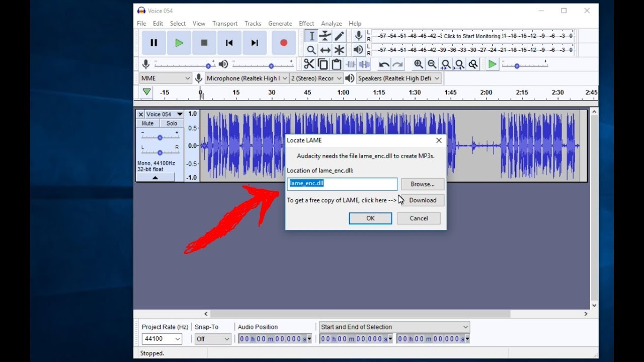Adjust the Play-at-Speed slider
The height and width of the screenshot is (362, 644).
pos(524,65)
